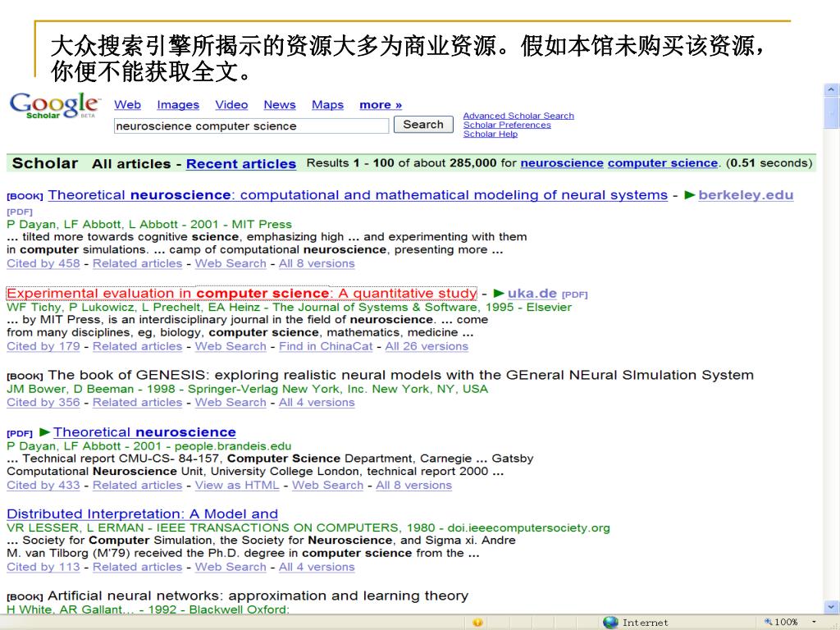Open All 8 versions under first result
Image resolution: width=840 pixels, height=630 pixels.
317,263
